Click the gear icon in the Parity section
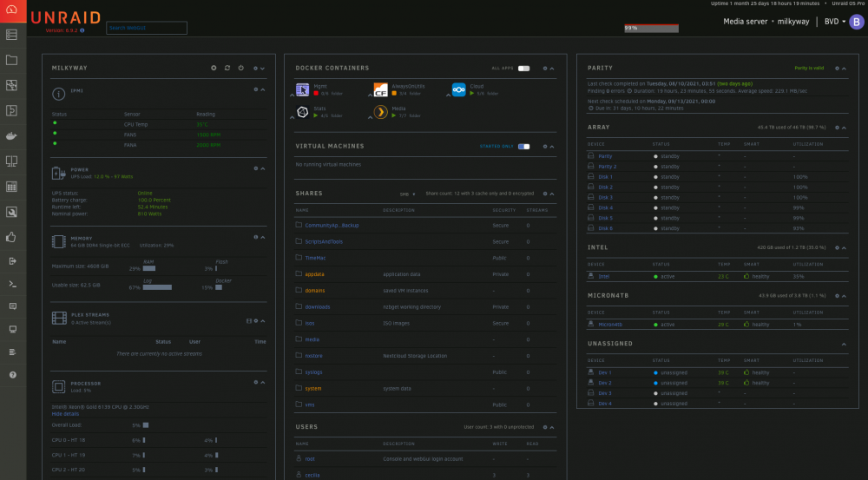The height and width of the screenshot is (480, 868). point(837,68)
